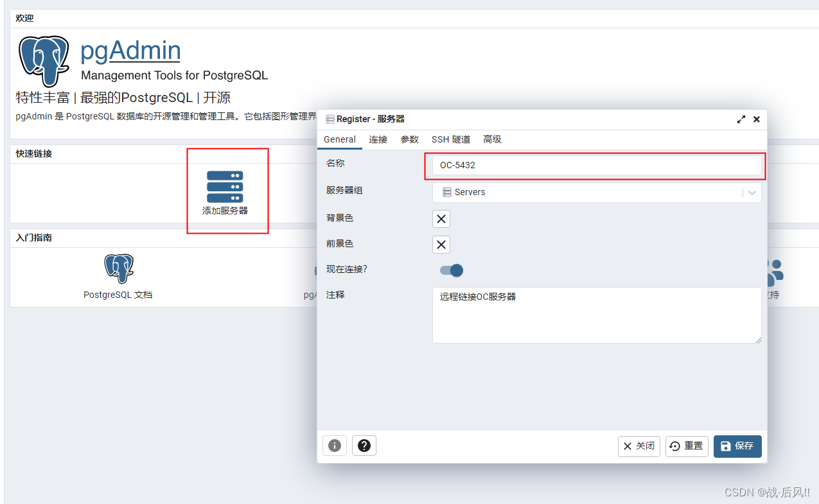Switch to the General tab
This screenshot has height=504, width=819.
coord(340,139)
